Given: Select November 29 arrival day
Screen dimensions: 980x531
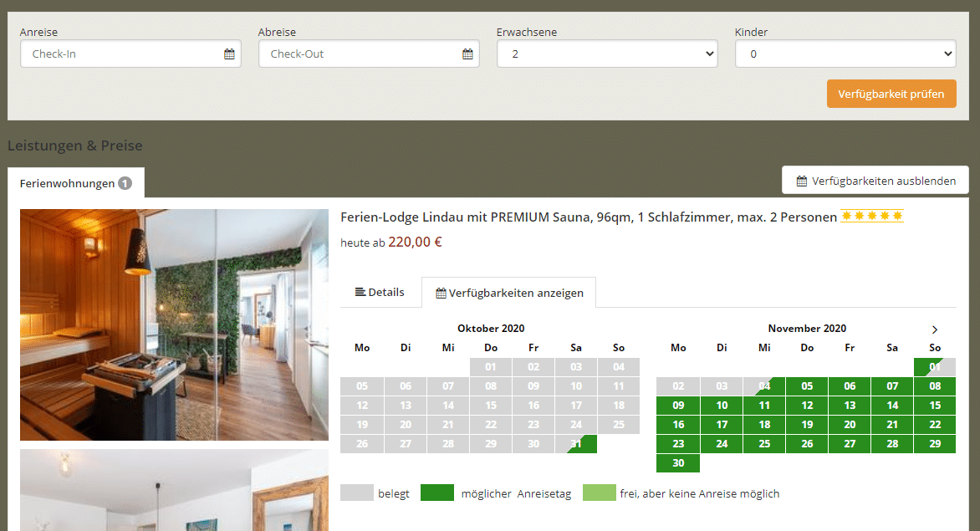Looking at the screenshot, I should point(935,444).
